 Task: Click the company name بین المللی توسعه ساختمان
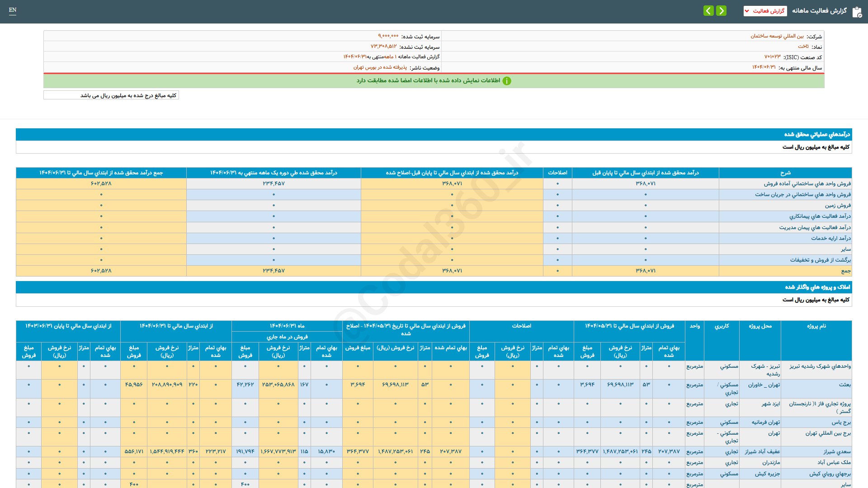click(777, 36)
